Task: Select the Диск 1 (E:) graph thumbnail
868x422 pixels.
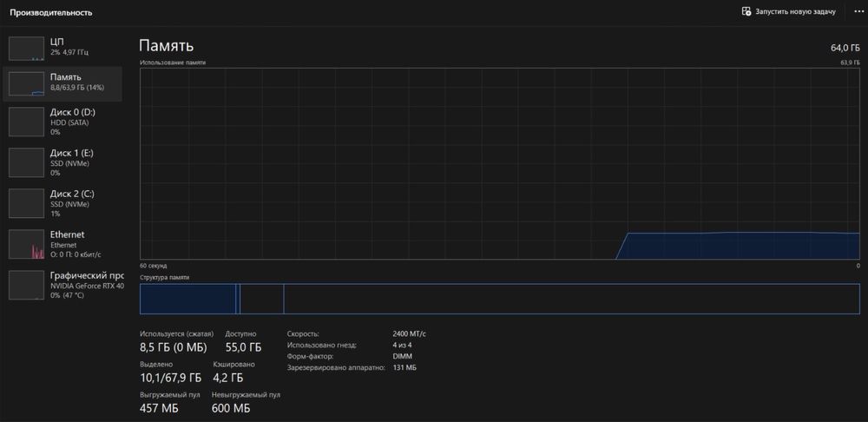Action: pos(27,162)
